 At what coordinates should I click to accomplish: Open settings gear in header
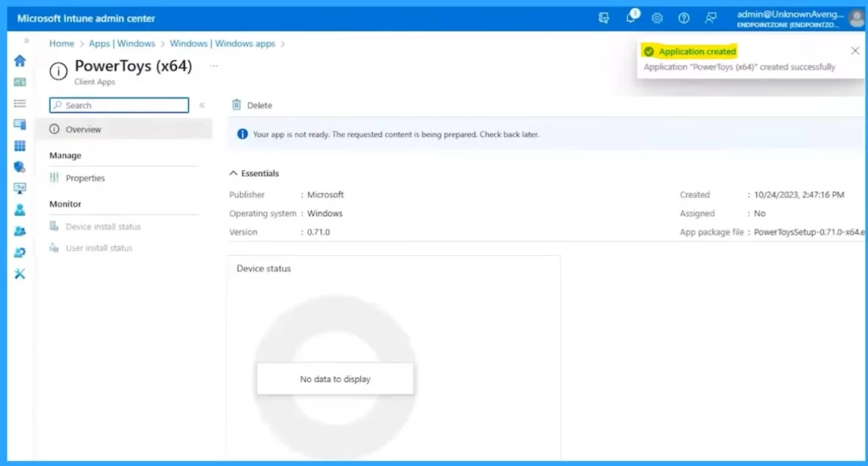[657, 18]
